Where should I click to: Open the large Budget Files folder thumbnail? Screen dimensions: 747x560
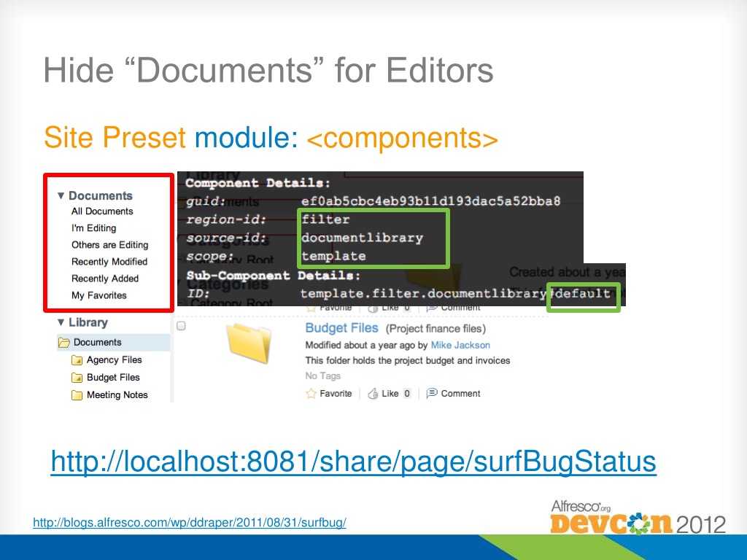(249, 343)
